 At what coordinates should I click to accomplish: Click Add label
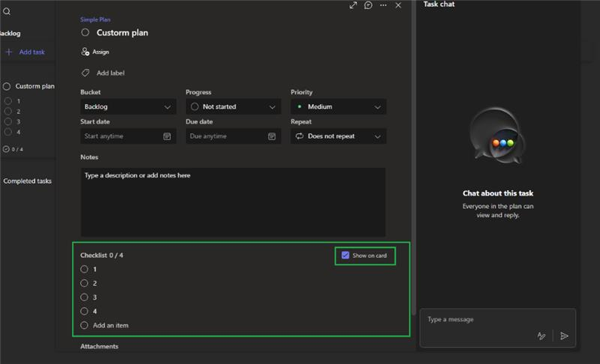[110, 73]
